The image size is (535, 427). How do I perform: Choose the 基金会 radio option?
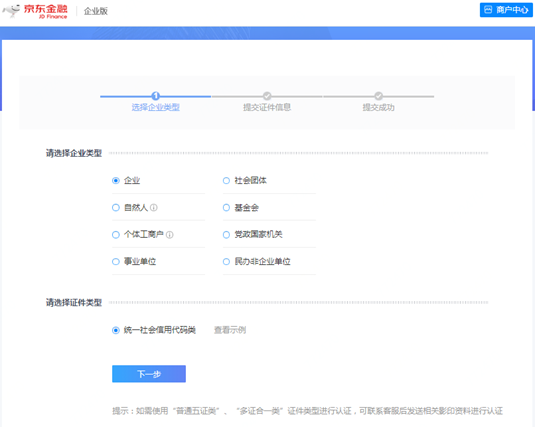pyautogui.click(x=226, y=208)
